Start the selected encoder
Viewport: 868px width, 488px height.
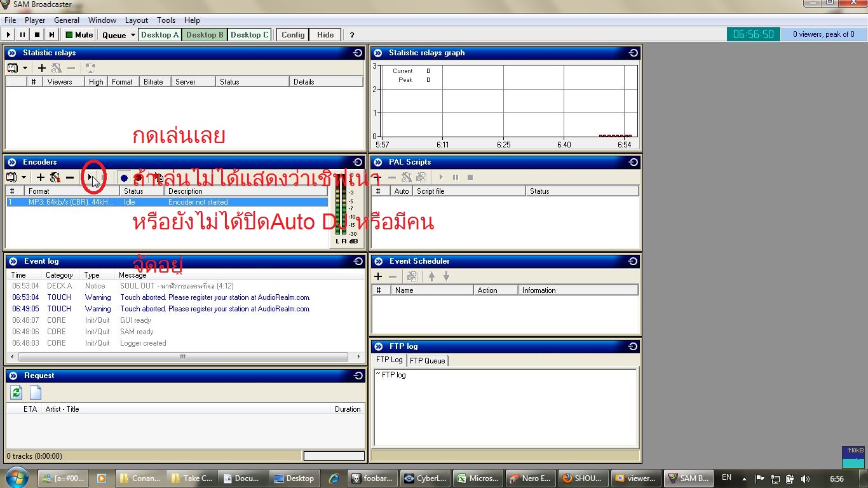[x=91, y=178]
